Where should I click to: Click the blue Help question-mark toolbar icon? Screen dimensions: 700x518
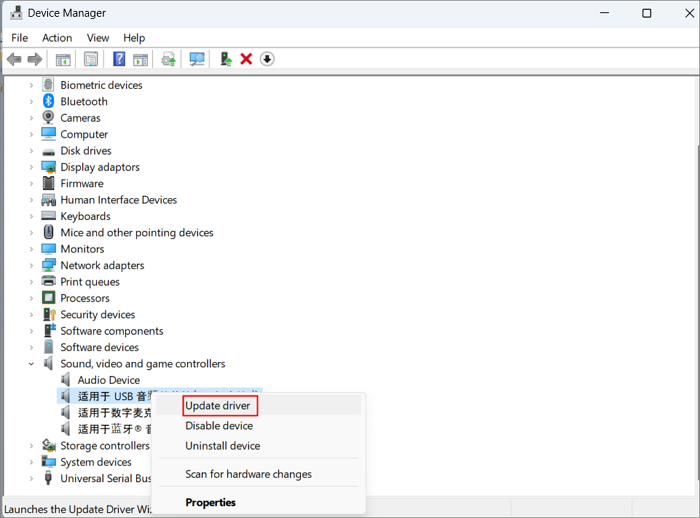pos(119,59)
